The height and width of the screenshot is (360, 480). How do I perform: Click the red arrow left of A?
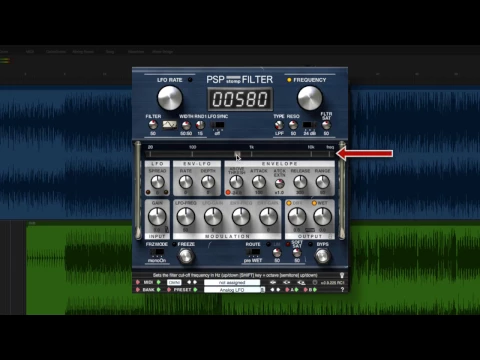tap(287, 290)
